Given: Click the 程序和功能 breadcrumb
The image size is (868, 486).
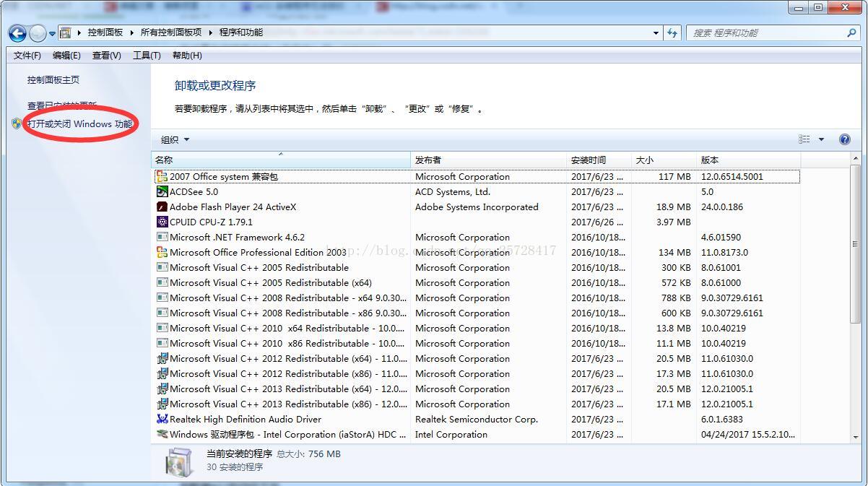Looking at the screenshot, I should 241,32.
